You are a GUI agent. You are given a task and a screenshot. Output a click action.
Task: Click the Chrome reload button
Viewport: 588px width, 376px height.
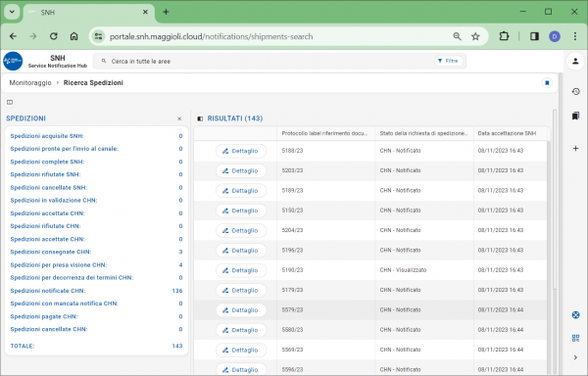pyautogui.click(x=54, y=36)
